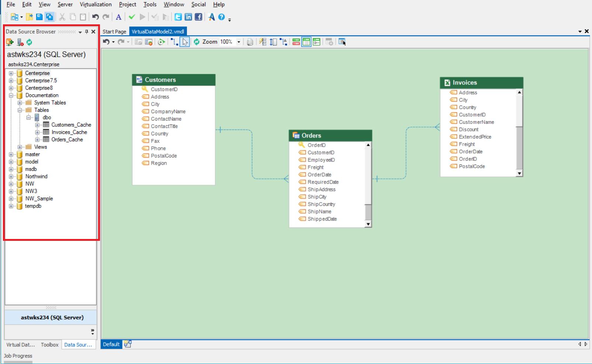
Task: Click the blue help question mark icon
Action: pyautogui.click(x=221, y=17)
